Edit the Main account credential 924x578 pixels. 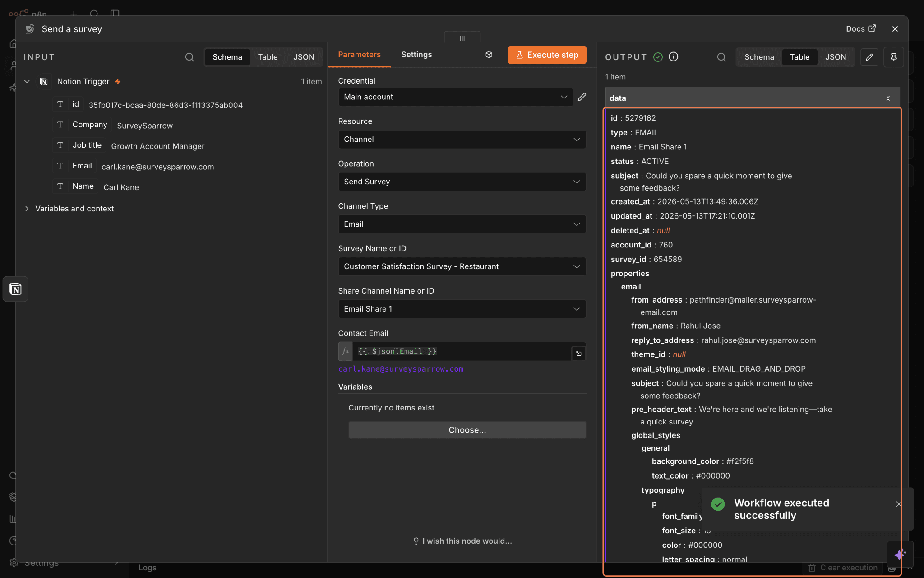tap(582, 97)
